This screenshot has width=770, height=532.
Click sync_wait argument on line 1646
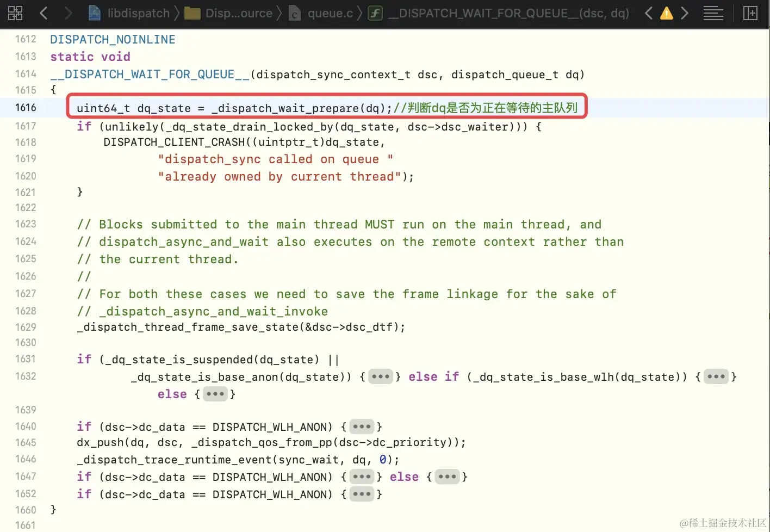(309, 460)
